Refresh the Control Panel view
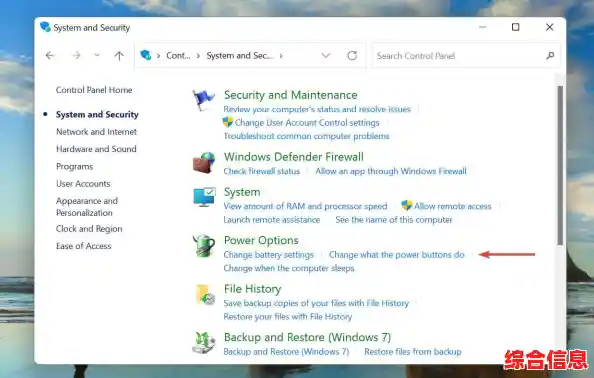The image size is (594, 378). [x=352, y=56]
